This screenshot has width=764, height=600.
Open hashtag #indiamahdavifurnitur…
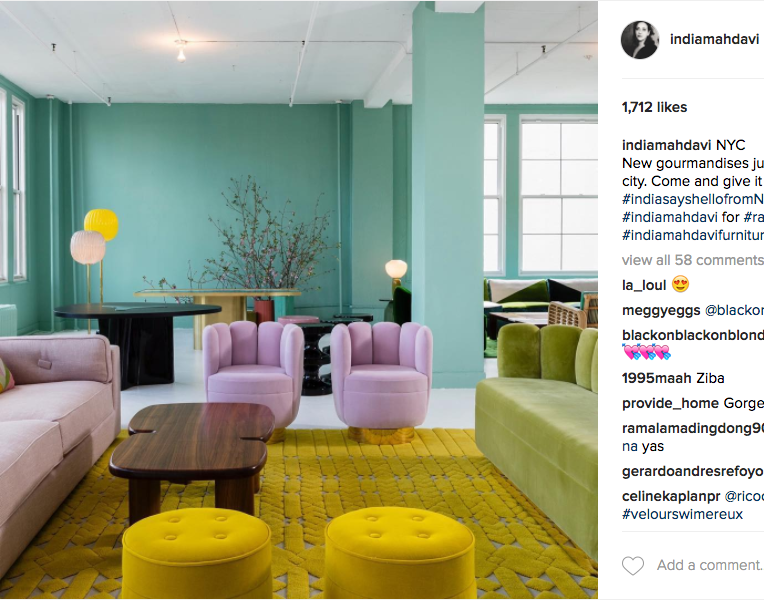pos(693,235)
